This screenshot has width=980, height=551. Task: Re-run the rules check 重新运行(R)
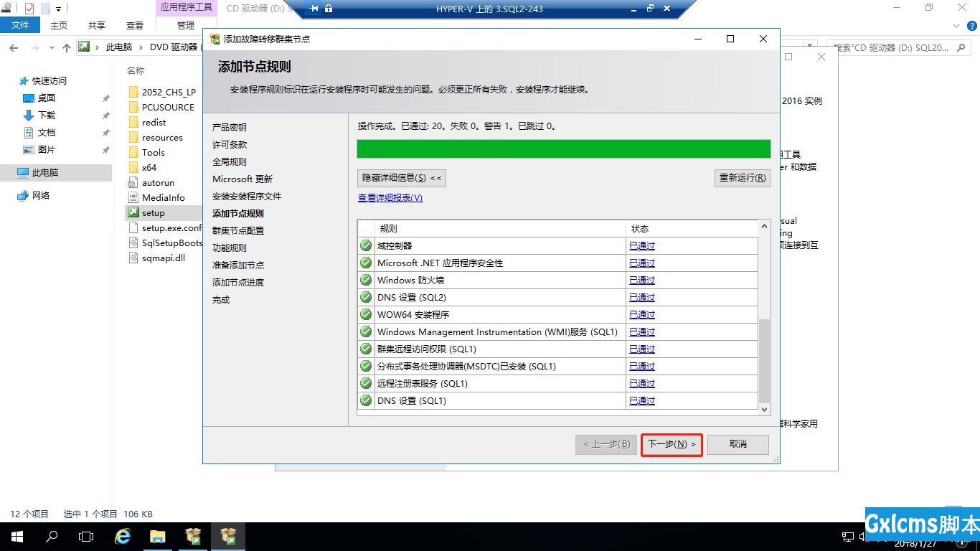pos(743,178)
